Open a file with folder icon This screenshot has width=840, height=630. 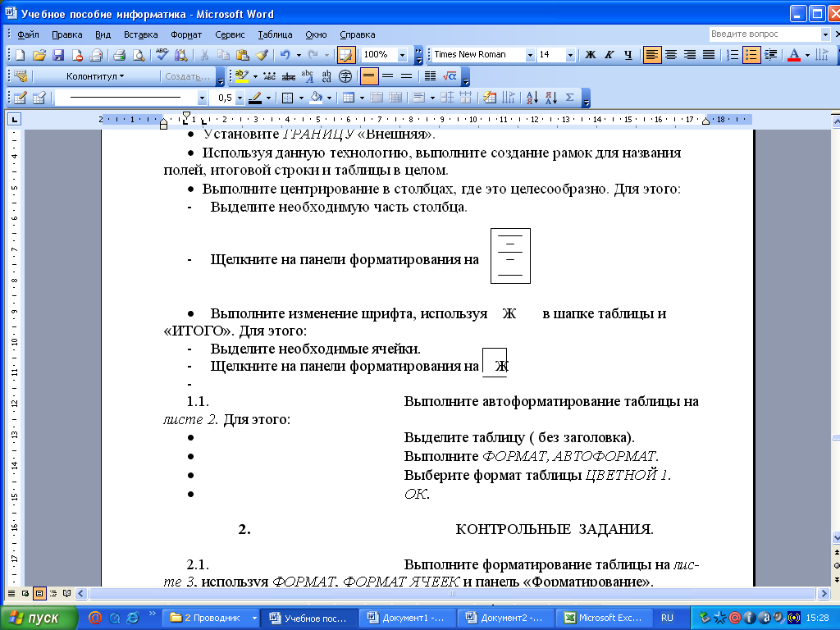pyautogui.click(x=39, y=55)
